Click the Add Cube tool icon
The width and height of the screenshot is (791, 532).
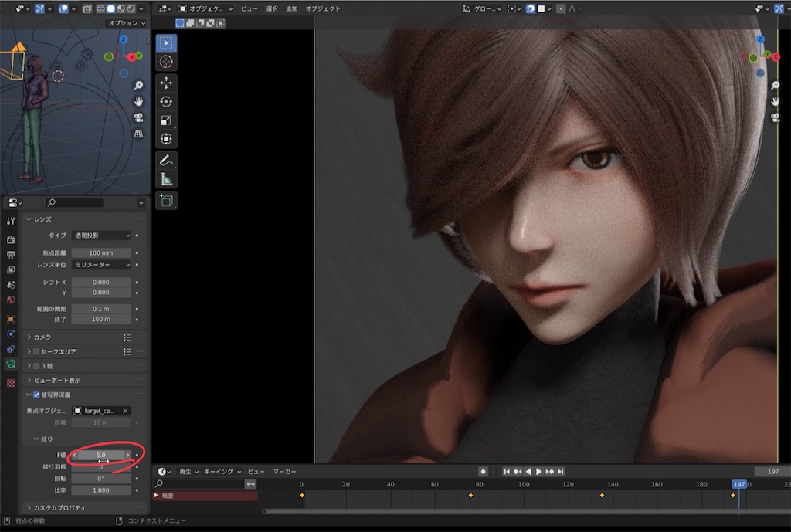(x=166, y=201)
